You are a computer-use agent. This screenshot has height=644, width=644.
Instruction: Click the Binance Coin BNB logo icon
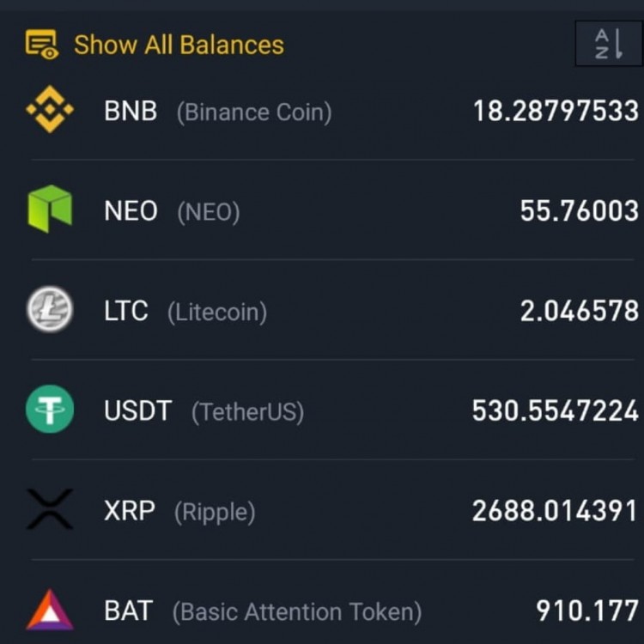coord(50,109)
